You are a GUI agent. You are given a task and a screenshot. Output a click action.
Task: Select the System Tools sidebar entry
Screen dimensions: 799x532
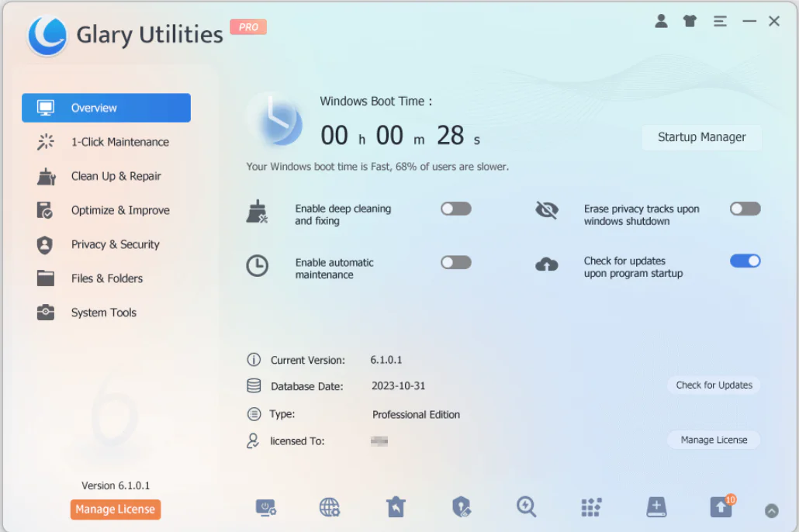point(102,313)
